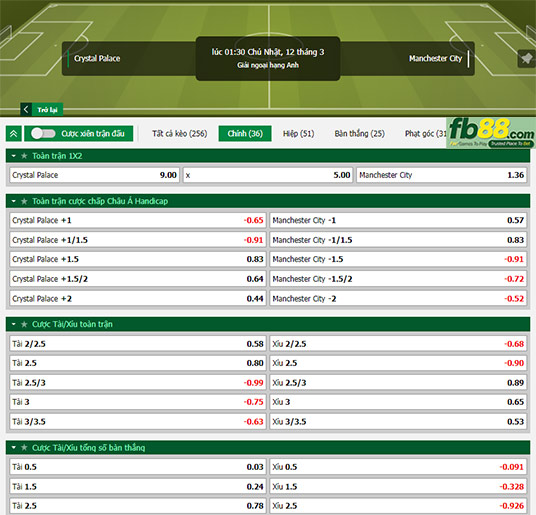The height and width of the screenshot is (515, 536).
Task: Star the Cược Tài/Xỉu toàn trận market
Action: pos(24,324)
